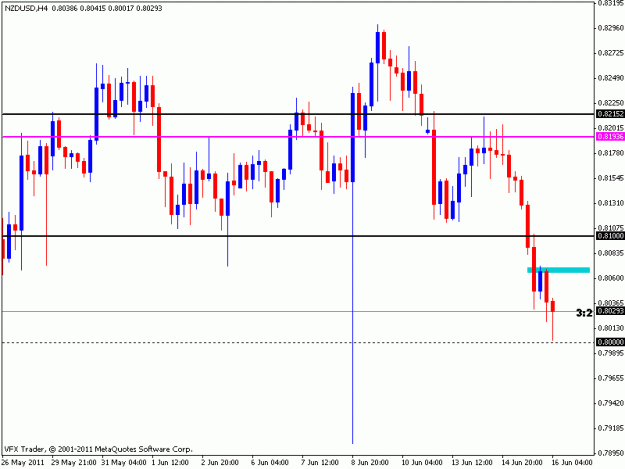The height and width of the screenshot is (469, 625).
Task: Select the magenta 0.81936 price label
Action: 611,137
